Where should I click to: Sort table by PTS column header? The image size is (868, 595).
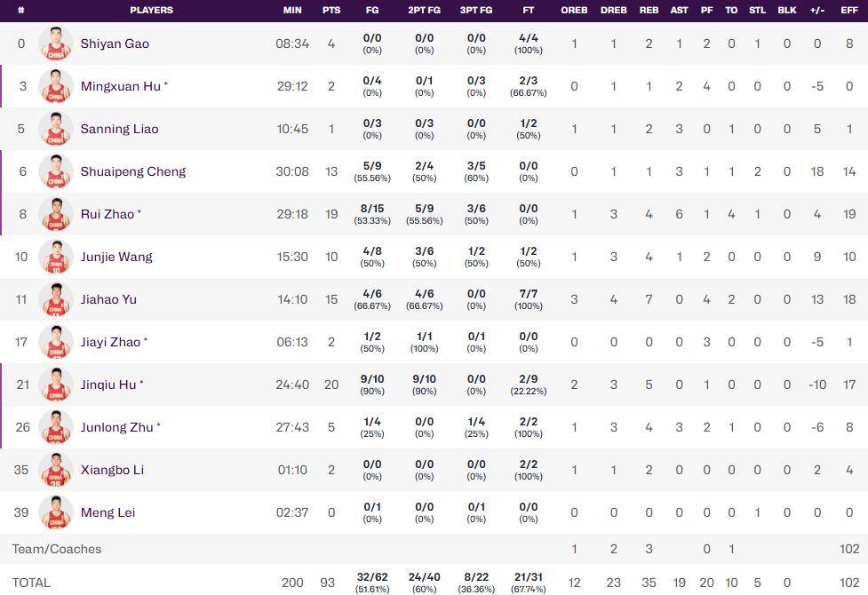[331, 10]
